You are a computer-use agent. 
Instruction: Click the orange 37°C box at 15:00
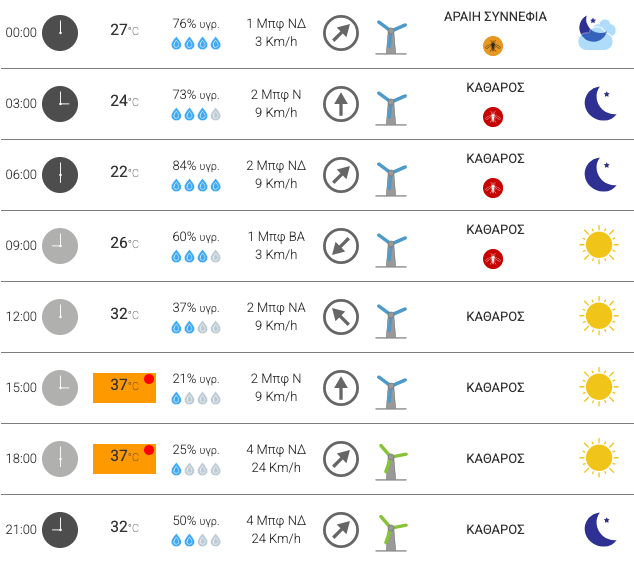click(125, 388)
